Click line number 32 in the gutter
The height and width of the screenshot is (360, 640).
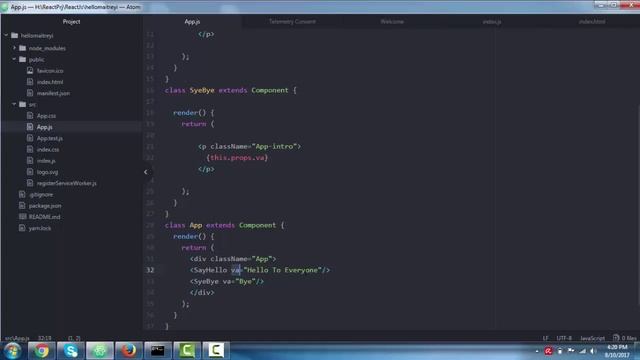click(x=150, y=270)
